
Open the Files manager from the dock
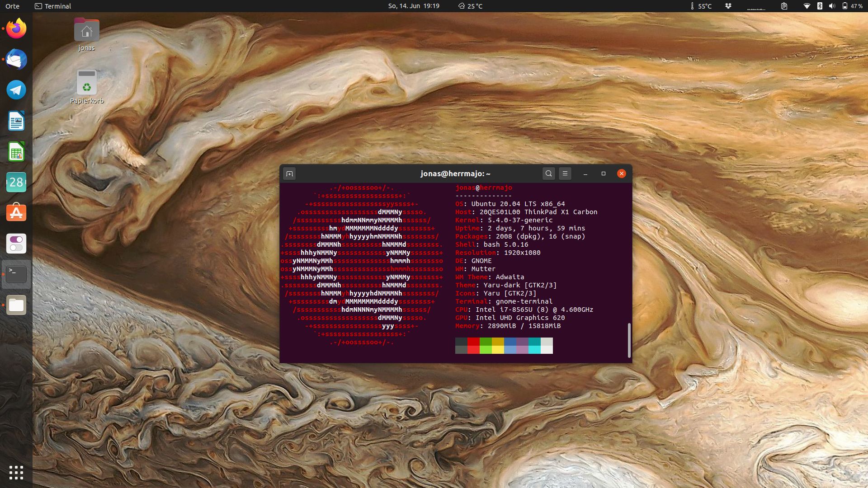[16, 305]
